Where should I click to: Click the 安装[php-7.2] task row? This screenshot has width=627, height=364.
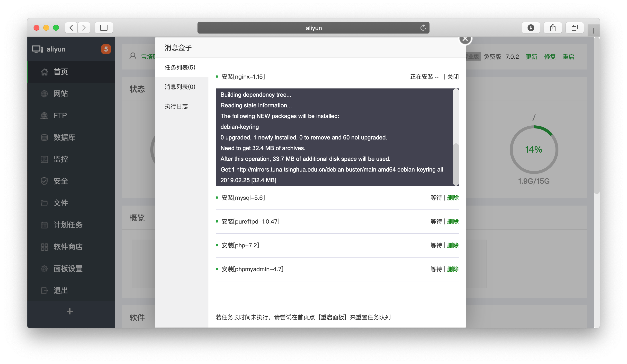point(337,246)
